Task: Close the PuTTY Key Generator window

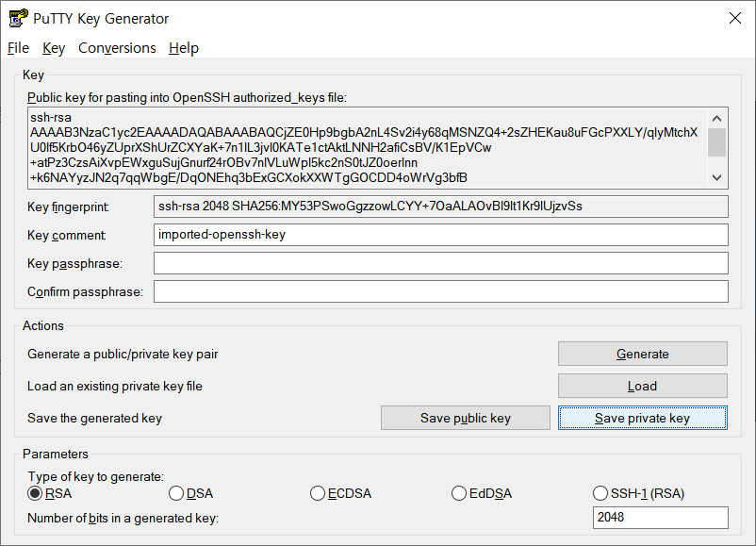Action: [734, 18]
